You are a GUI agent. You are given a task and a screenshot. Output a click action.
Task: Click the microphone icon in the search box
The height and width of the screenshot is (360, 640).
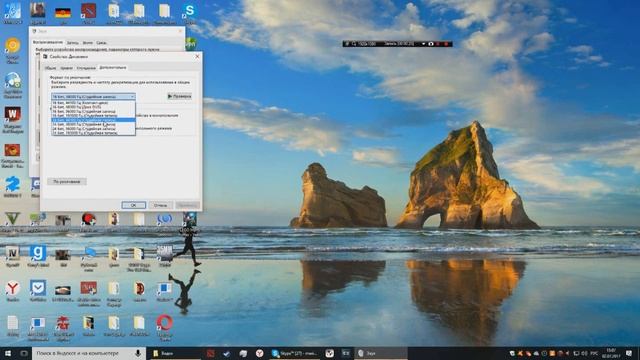[138, 353]
